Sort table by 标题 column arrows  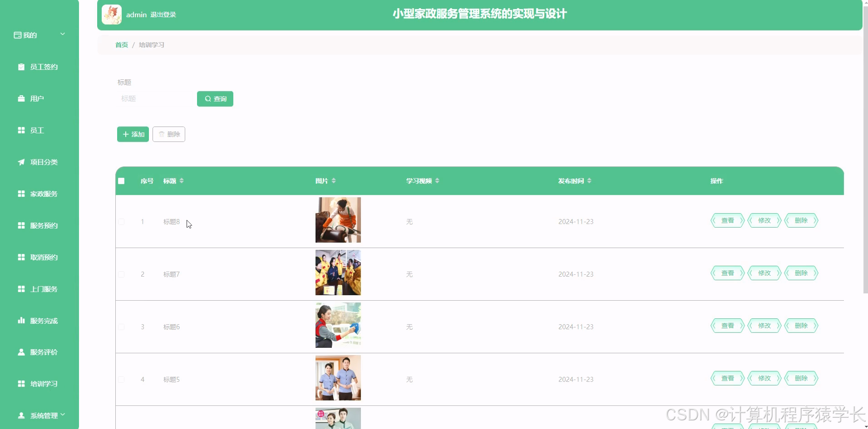182,180
